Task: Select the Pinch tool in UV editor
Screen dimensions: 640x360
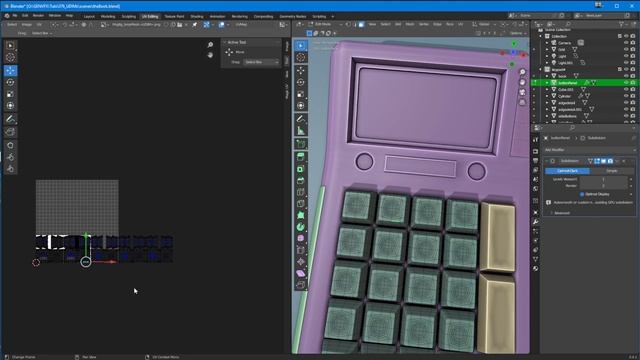Action: 11,169
